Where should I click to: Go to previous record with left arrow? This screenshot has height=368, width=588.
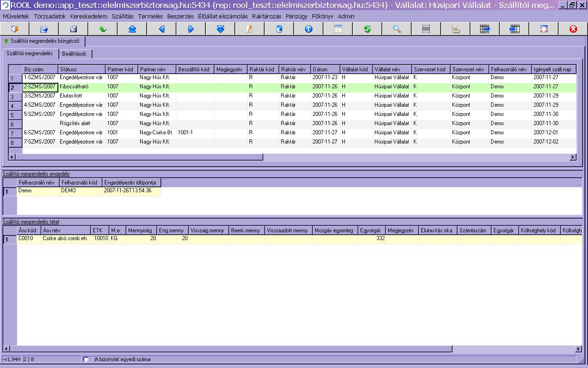click(162, 29)
